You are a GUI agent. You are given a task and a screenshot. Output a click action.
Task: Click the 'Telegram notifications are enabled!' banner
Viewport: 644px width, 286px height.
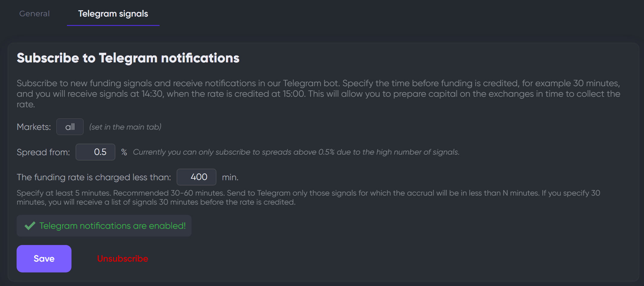tap(112, 226)
